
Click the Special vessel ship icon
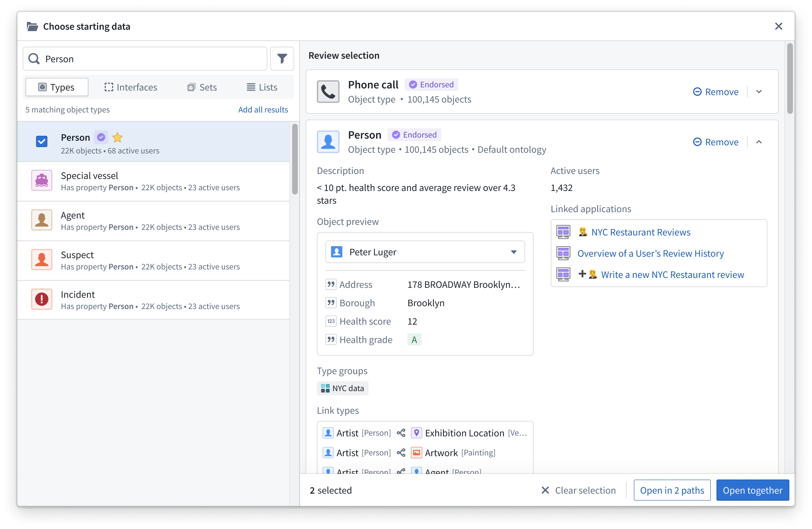[x=42, y=180]
